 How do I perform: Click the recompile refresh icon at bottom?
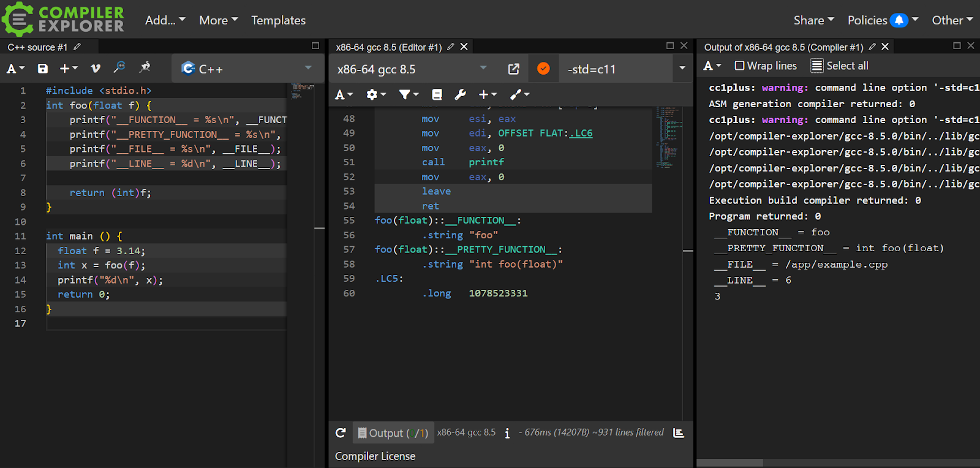pyautogui.click(x=341, y=433)
